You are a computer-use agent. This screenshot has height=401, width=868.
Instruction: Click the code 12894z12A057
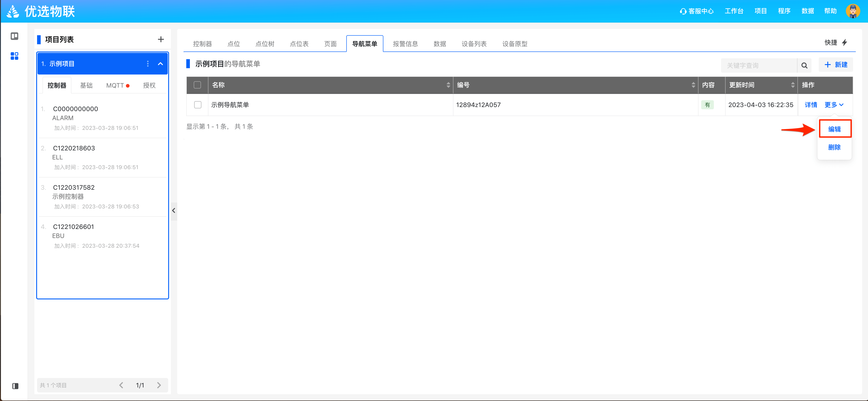tap(478, 105)
